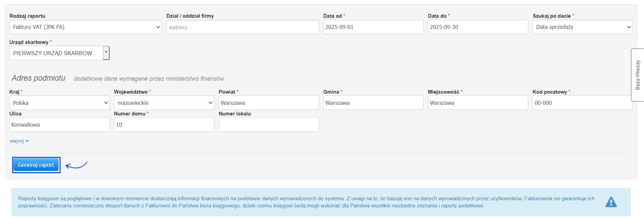The image size is (644, 218).
Task: Click the Generuj raport button
Action: [x=36, y=165]
